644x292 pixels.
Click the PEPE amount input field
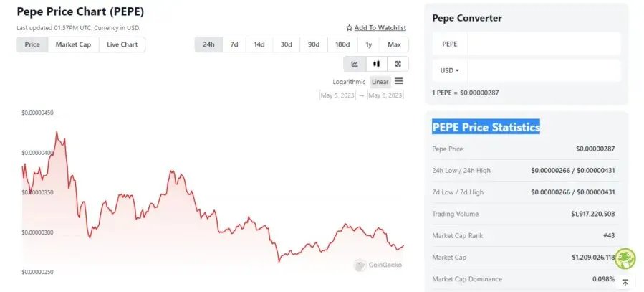pos(543,44)
